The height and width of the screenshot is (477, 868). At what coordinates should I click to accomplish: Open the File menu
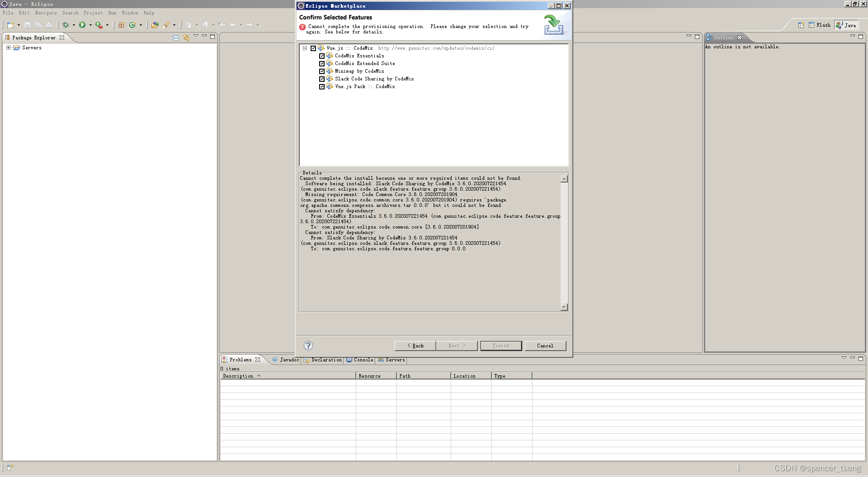8,13
